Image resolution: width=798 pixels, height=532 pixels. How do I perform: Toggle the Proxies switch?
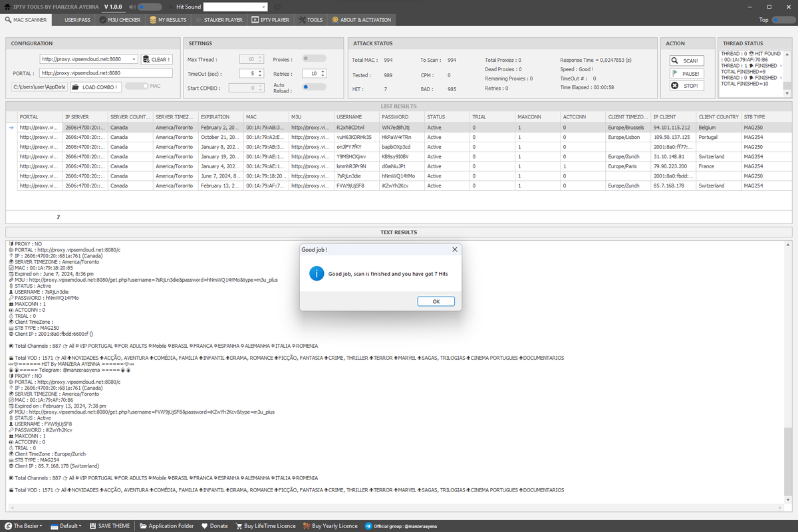(x=314, y=59)
